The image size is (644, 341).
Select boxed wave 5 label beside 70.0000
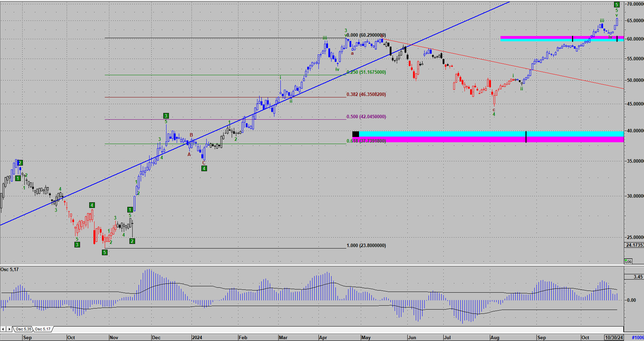pos(617,4)
